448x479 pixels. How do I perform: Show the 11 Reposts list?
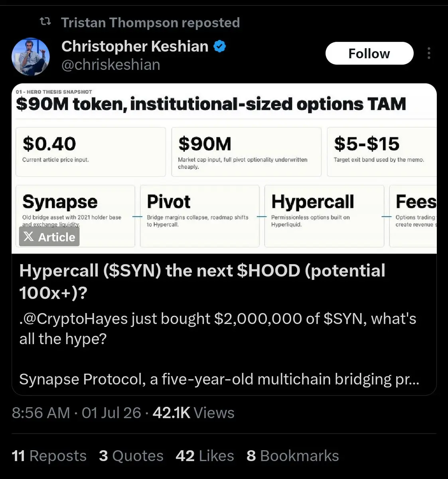[49, 456]
